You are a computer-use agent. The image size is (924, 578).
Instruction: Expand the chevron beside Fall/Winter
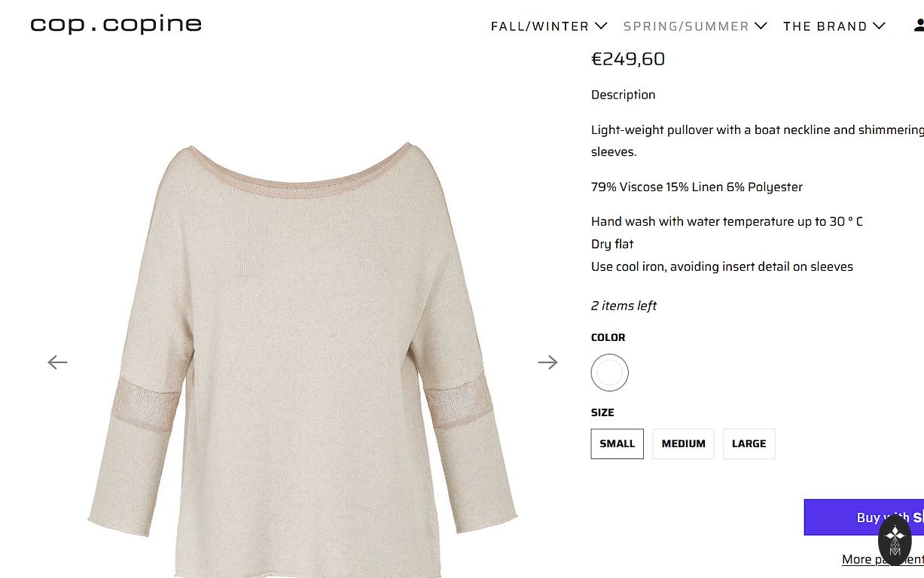coord(601,26)
